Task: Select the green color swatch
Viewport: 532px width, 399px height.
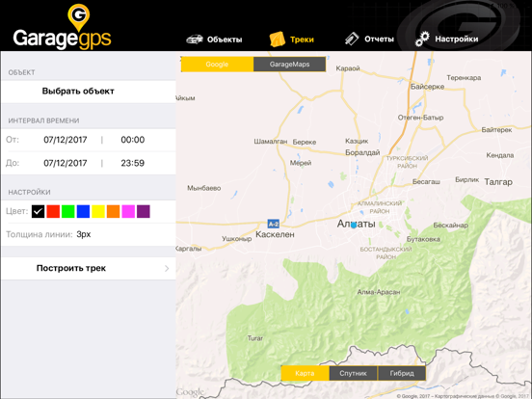Action: pos(68,211)
